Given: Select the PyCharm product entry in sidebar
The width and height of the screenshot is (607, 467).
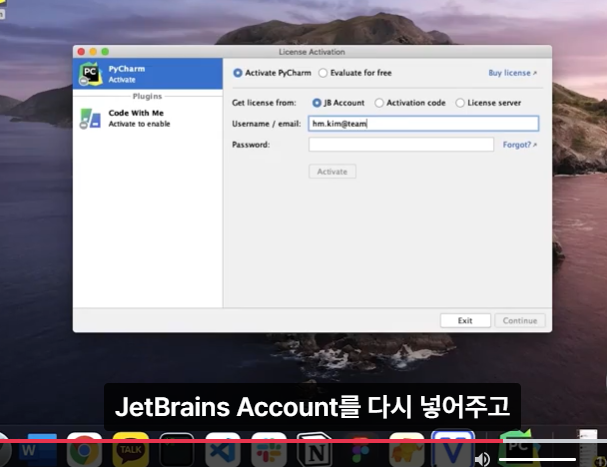Looking at the screenshot, I should point(147,74).
